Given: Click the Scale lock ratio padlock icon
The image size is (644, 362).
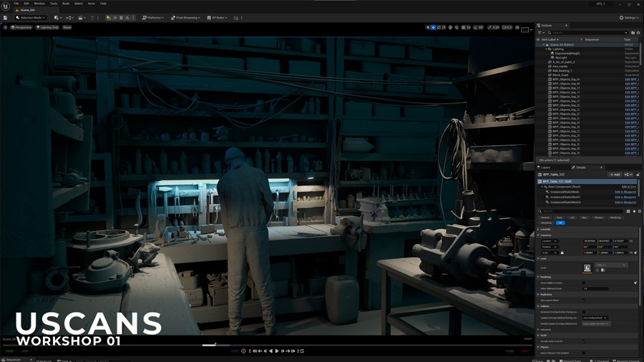Looking at the screenshot, I should pos(562,253).
